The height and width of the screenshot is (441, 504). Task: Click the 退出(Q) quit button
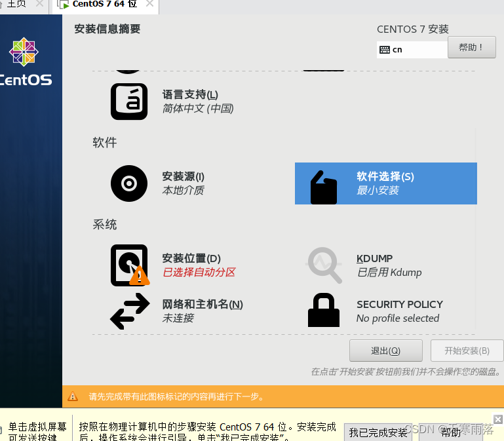386,351
